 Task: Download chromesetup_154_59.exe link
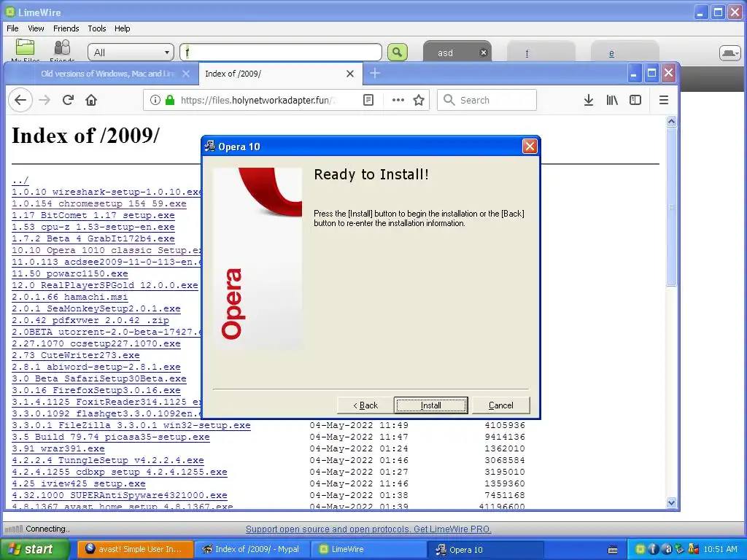99,204
